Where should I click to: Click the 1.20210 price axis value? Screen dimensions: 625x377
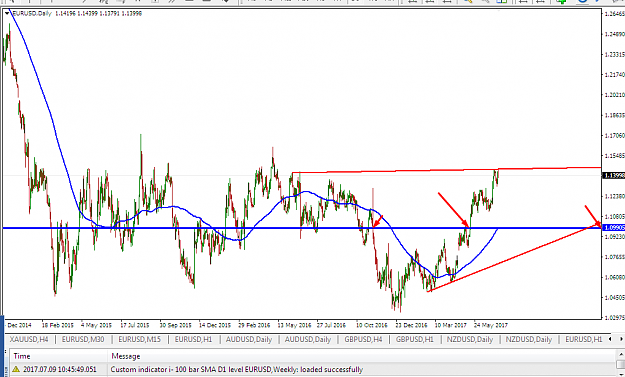[x=614, y=95]
